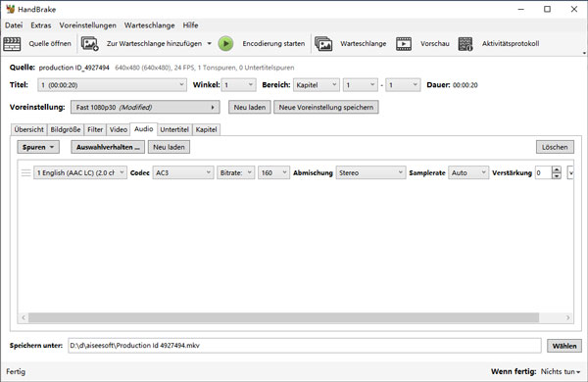The width and height of the screenshot is (588, 382).
Task: Open the Abmischung Stereo dropdown
Action: pyautogui.click(x=370, y=172)
